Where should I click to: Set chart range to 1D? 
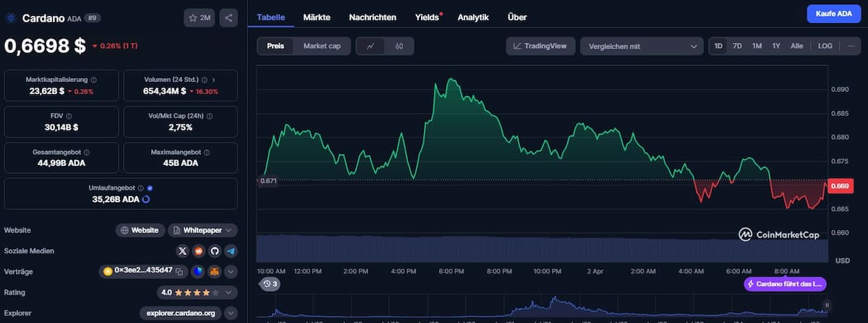tap(718, 46)
